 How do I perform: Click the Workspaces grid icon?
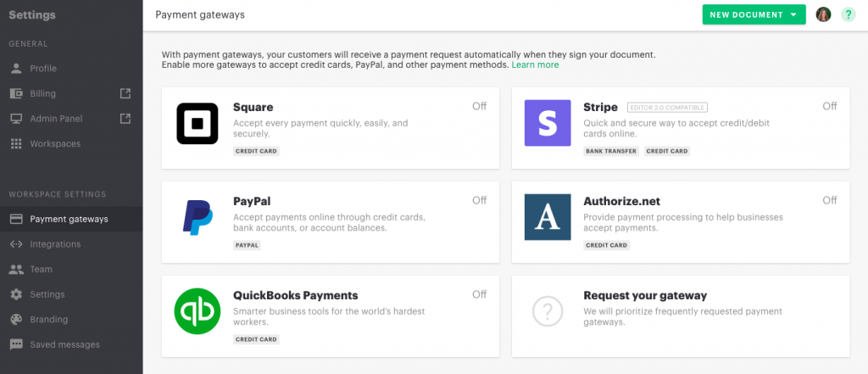tap(17, 143)
